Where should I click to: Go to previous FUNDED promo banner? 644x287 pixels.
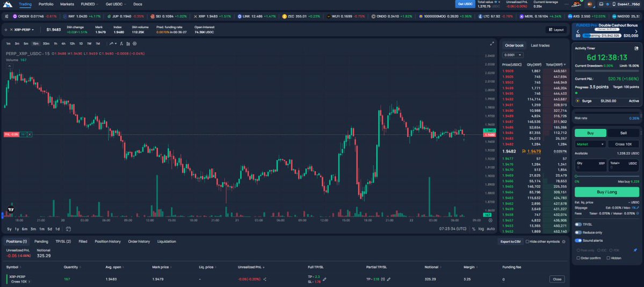pos(578,31)
